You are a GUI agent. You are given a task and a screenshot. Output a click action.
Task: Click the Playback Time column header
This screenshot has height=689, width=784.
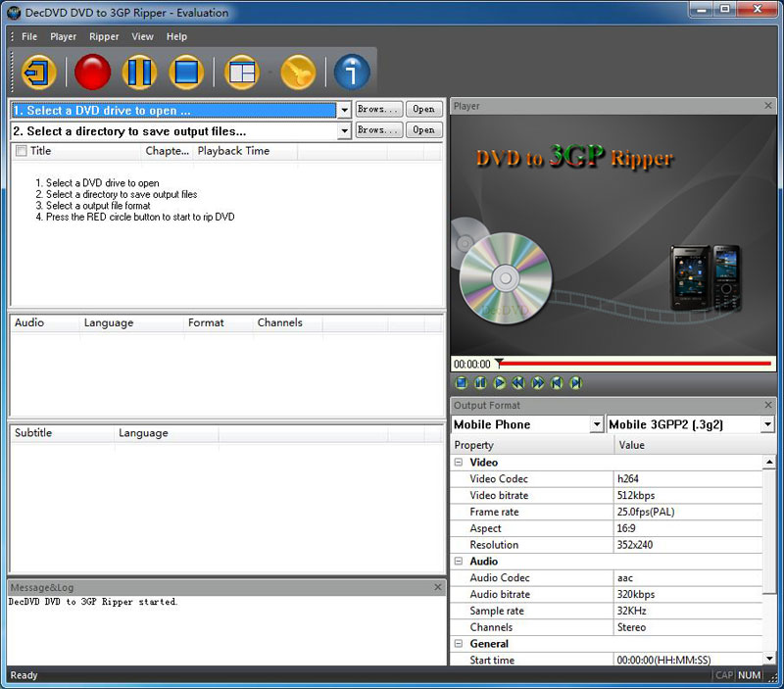coord(245,151)
